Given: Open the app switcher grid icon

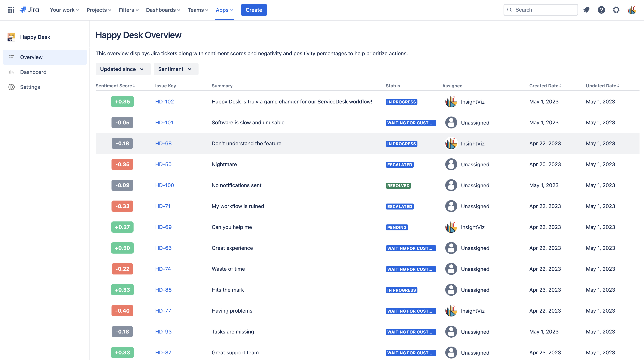Looking at the screenshot, I should 11,10.
